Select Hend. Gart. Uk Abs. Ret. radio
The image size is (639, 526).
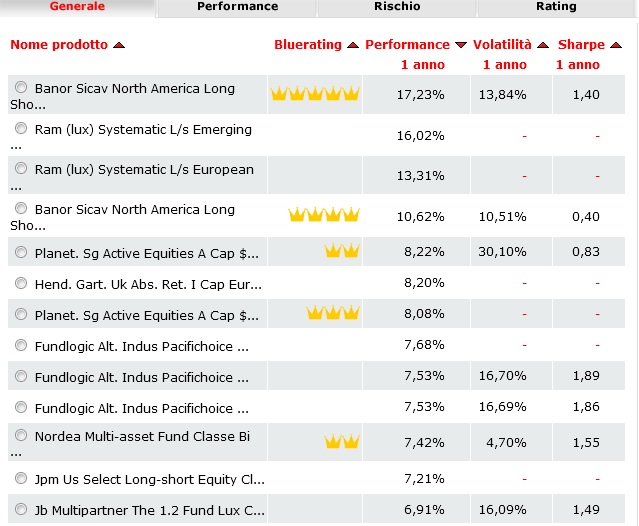pyautogui.click(x=21, y=283)
